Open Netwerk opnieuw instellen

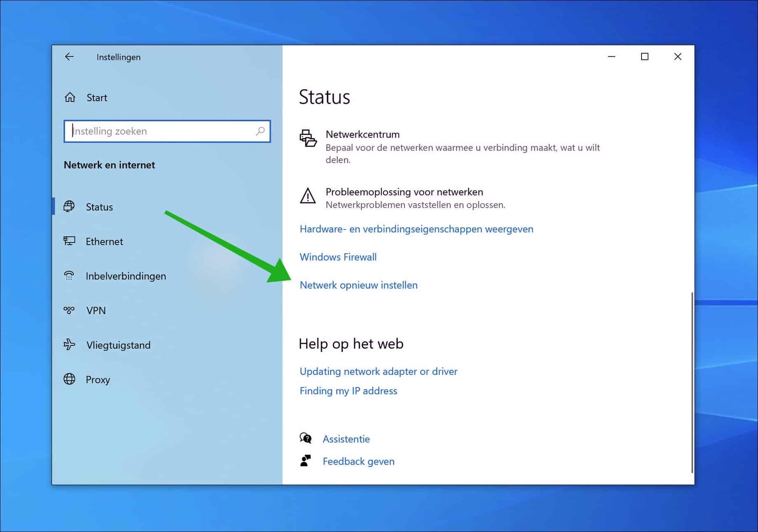point(358,285)
